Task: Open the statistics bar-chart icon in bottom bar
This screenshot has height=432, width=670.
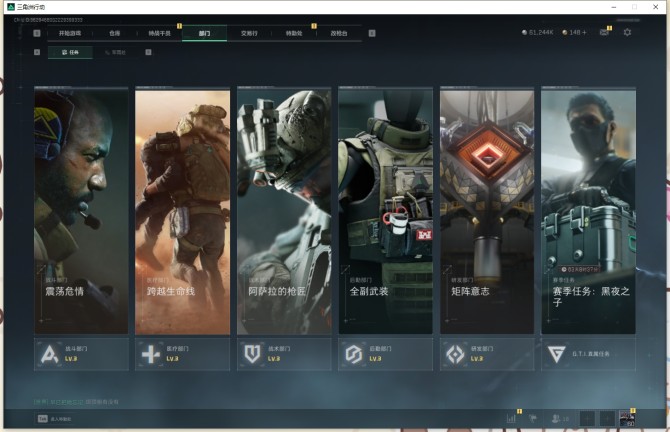Action: coord(511,418)
